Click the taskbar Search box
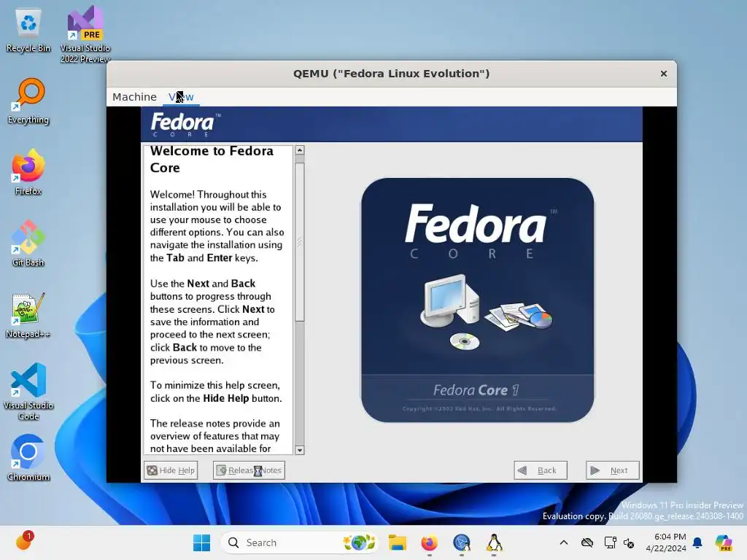Image resolution: width=747 pixels, height=560 pixels. point(299,542)
